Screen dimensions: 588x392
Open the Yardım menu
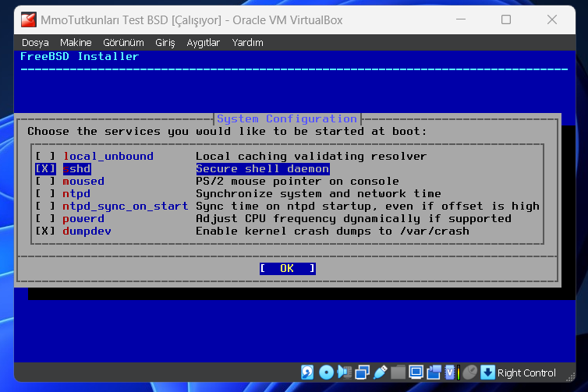pos(247,43)
